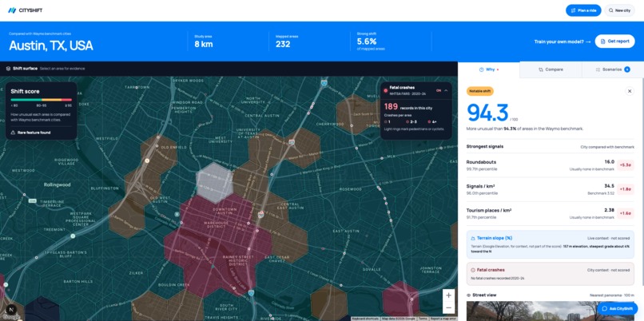Image resolution: width=644 pixels, height=321 pixels.
Task: Open the Scenarios tab
Action: click(613, 69)
